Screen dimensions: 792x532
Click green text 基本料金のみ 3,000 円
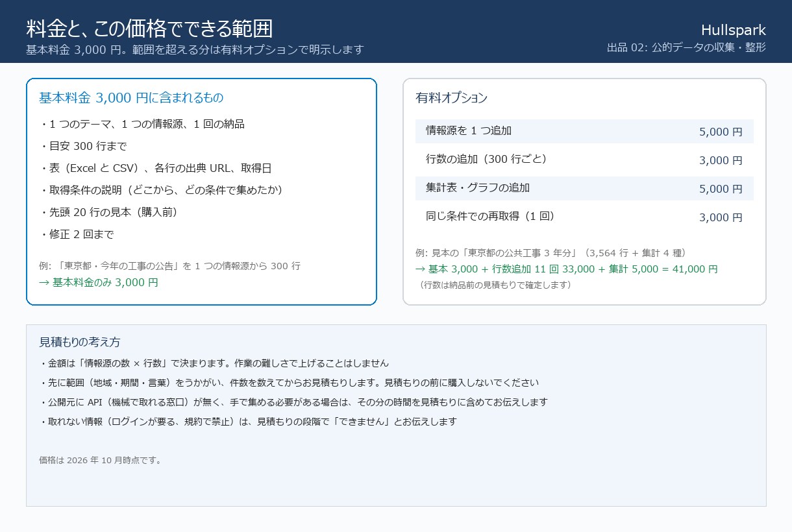[x=99, y=283]
